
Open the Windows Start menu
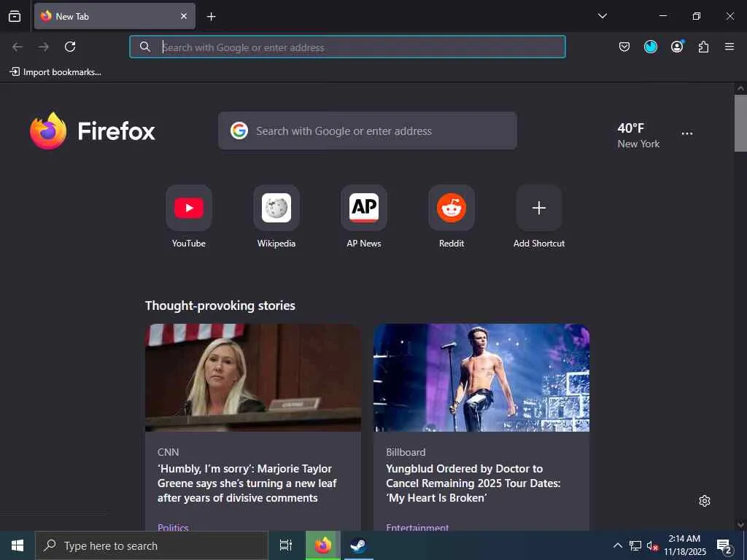pos(18,545)
